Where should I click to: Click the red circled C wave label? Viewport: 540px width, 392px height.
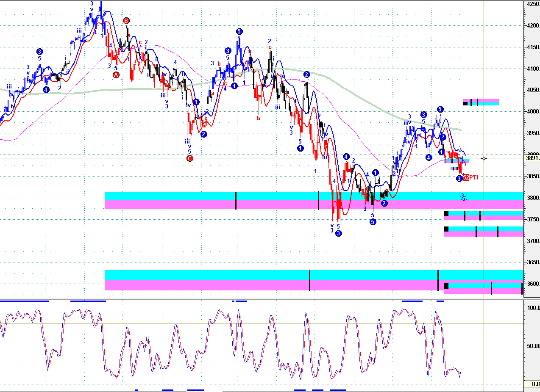(190, 158)
